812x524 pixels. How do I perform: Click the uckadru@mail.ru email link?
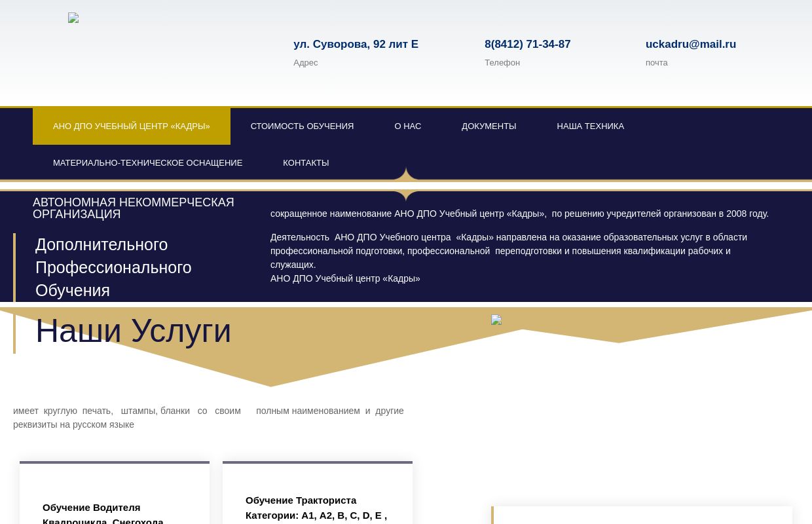[691, 44]
